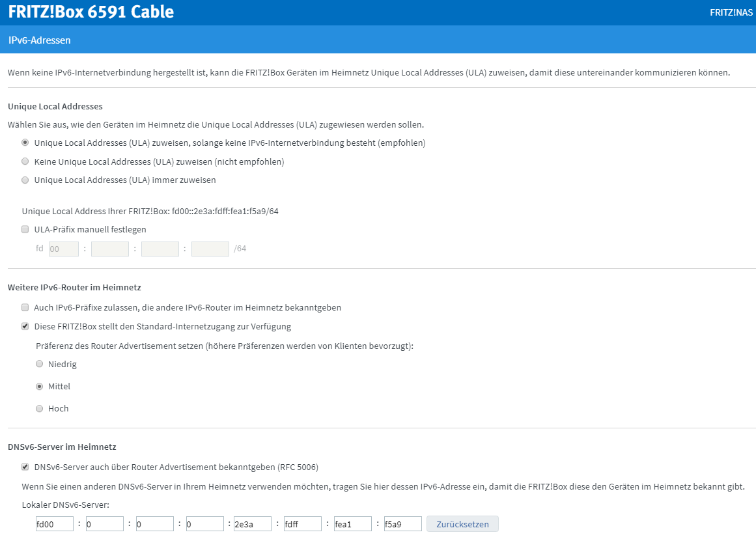Enable Auch IPv6-Präfixe zulassen checkbox
The image size is (756, 541).
pyautogui.click(x=25, y=308)
